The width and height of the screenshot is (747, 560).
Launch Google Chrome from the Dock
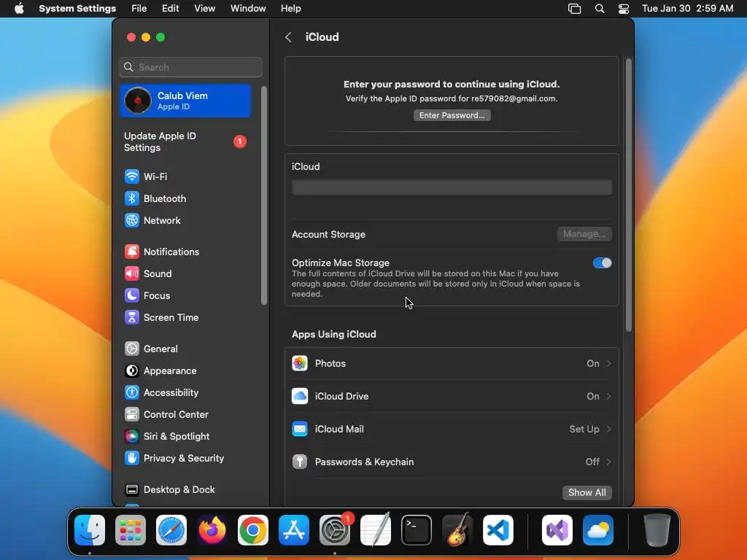pos(253,530)
